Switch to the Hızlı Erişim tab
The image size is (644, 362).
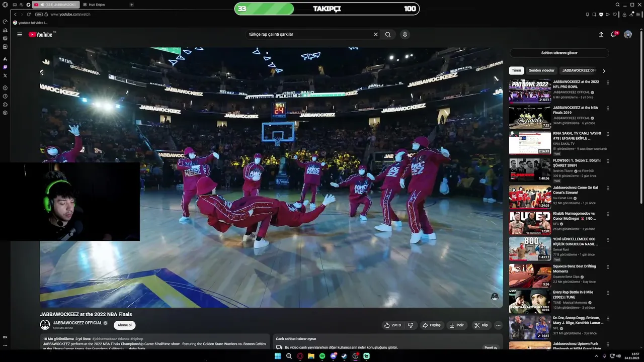tap(93, 5)
